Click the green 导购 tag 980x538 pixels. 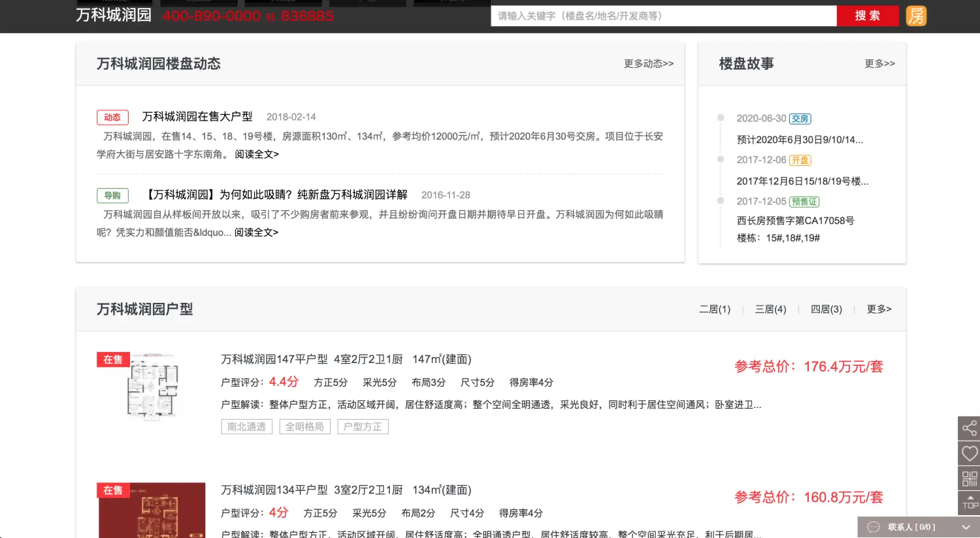112,195
